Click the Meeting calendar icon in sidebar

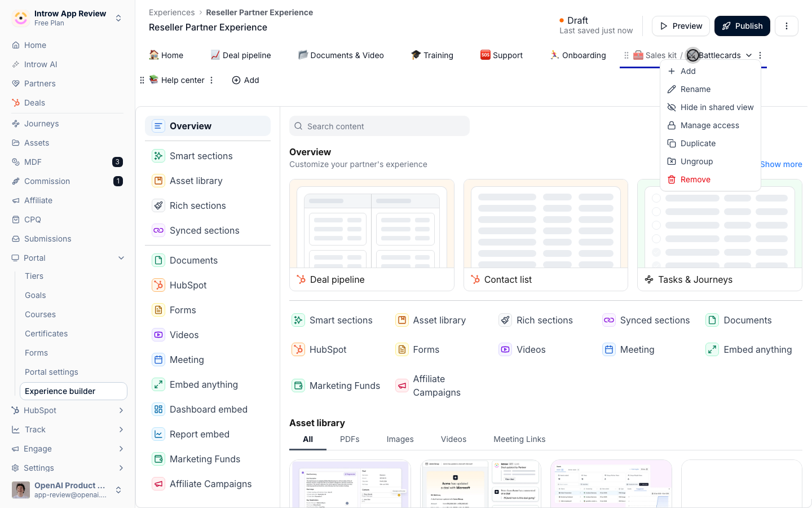[158, 360]
